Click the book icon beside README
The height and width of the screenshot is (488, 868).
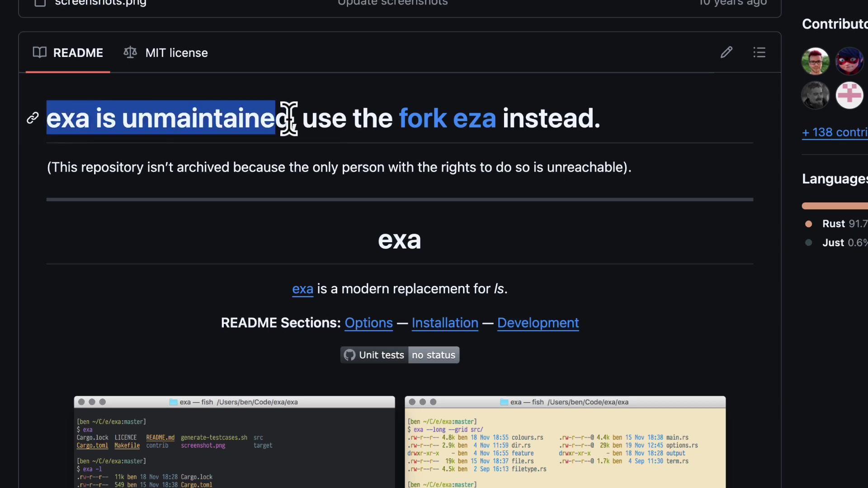point(40,52)
